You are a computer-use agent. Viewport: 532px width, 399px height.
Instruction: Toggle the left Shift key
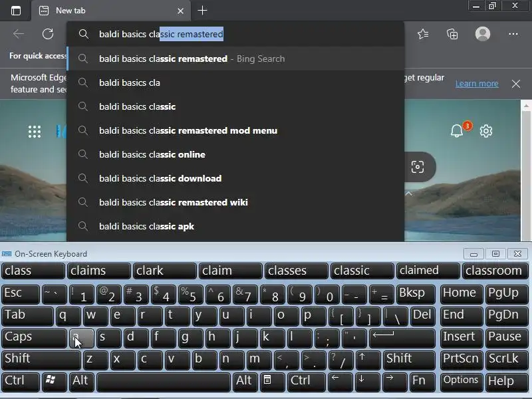coord(41,360)
